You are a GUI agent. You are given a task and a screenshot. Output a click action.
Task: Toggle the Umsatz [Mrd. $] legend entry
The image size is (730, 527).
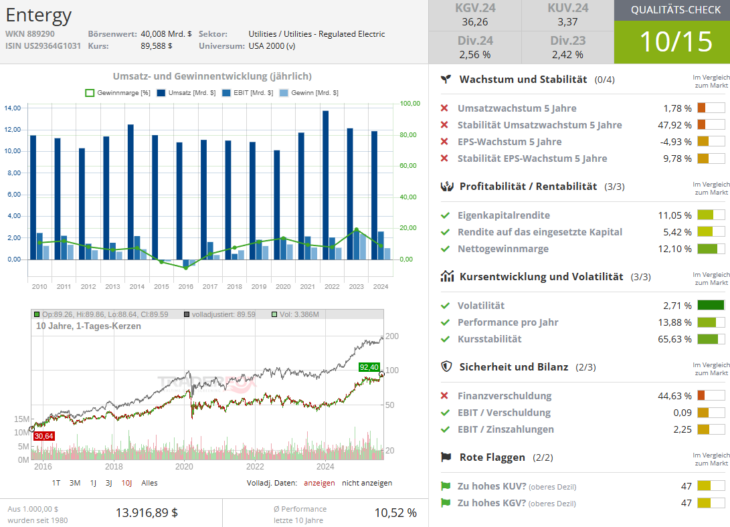coord(186,93)
